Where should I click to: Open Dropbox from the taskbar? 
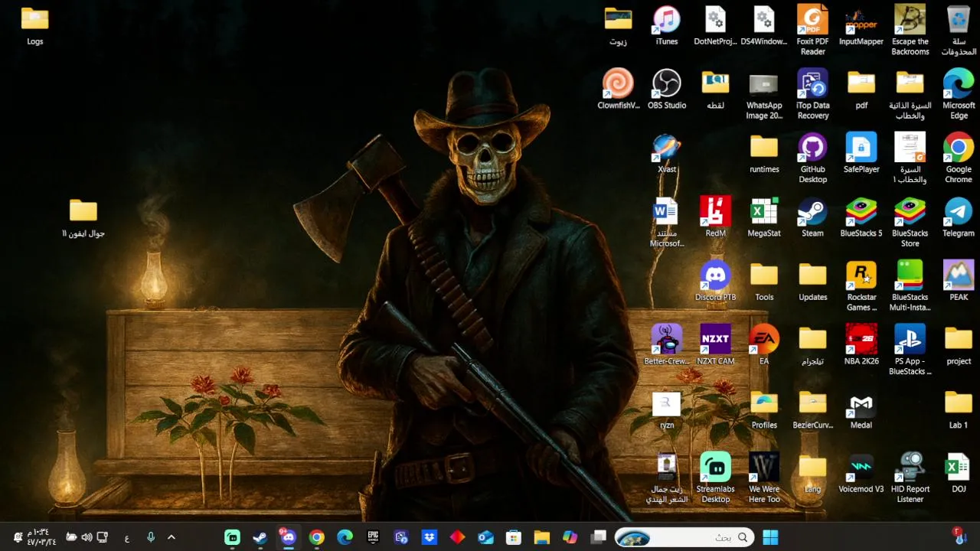click(430, 537)
